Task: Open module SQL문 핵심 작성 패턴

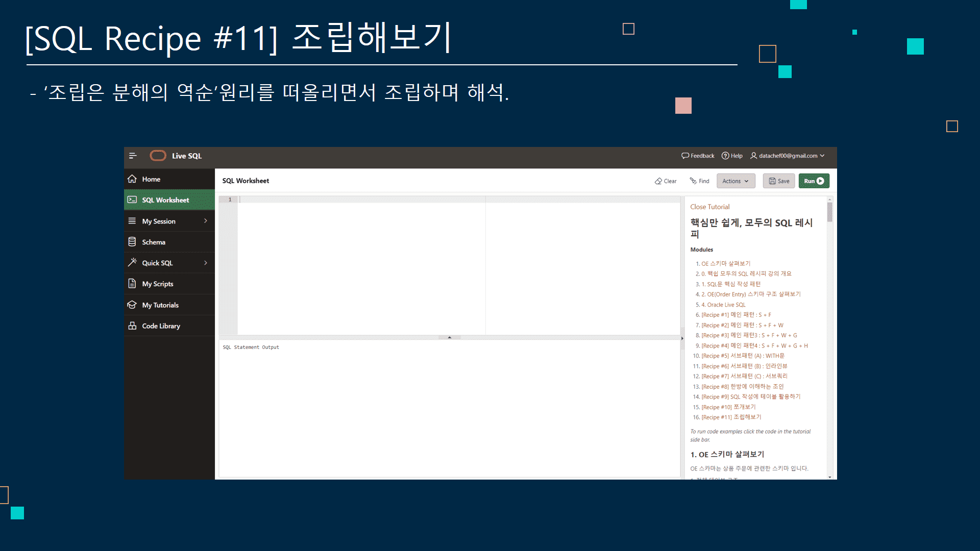Action: 731,284
